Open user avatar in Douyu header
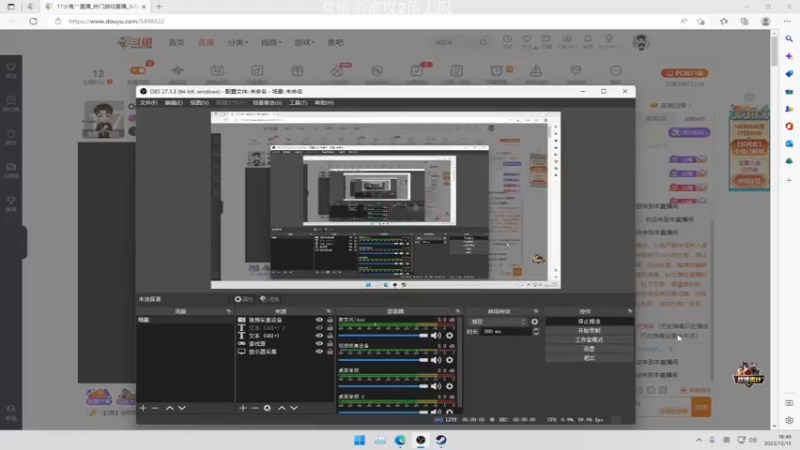The image size is (800, 450). tap(641, 42)
